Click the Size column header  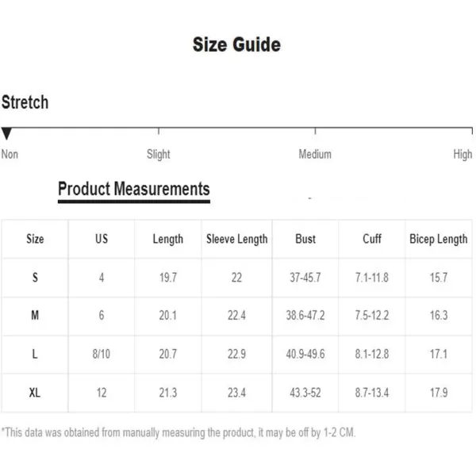coord(35,239)
